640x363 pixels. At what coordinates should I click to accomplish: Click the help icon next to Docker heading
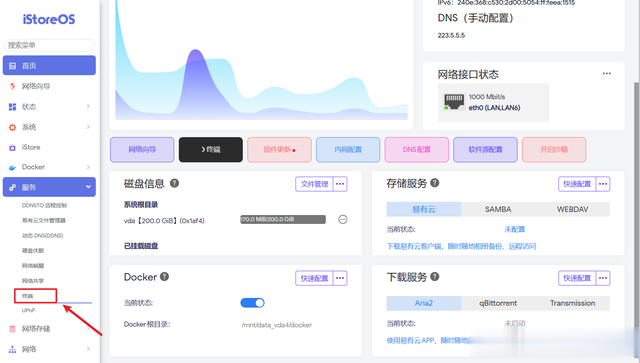point(164,277)
